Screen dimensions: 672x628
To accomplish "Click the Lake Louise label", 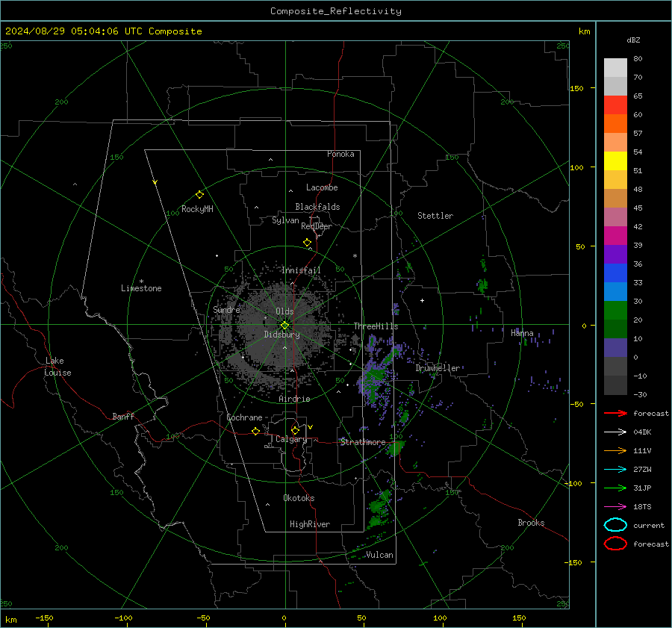I will coord(57,367).
